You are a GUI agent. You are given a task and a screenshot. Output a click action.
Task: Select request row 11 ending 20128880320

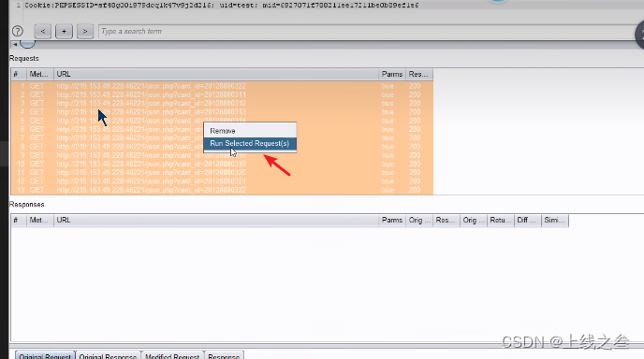222,173
